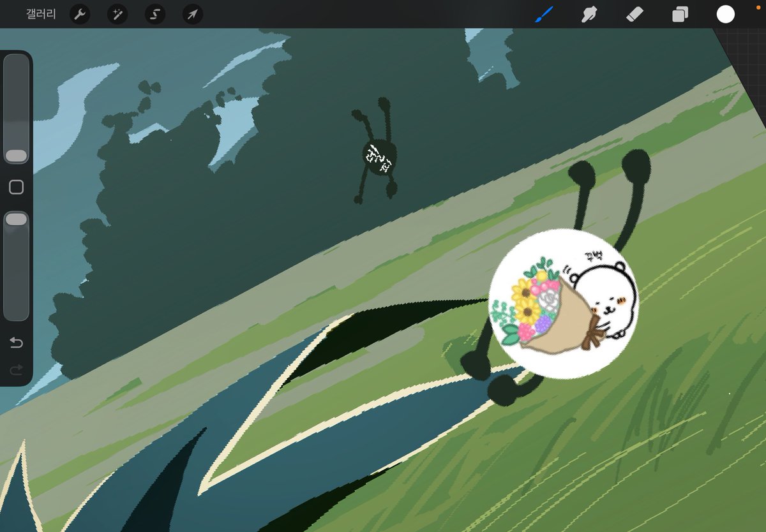Click the brush size slider handle
This screenshot has width=766, height=532.
click(16, 156)
